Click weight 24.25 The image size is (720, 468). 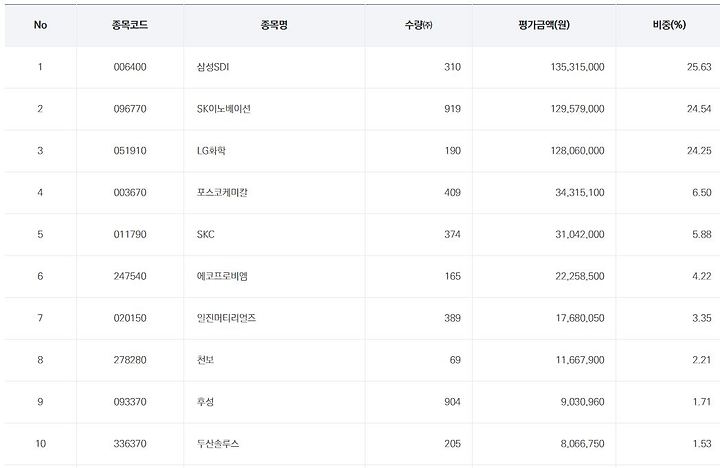(x=699, y=151)
